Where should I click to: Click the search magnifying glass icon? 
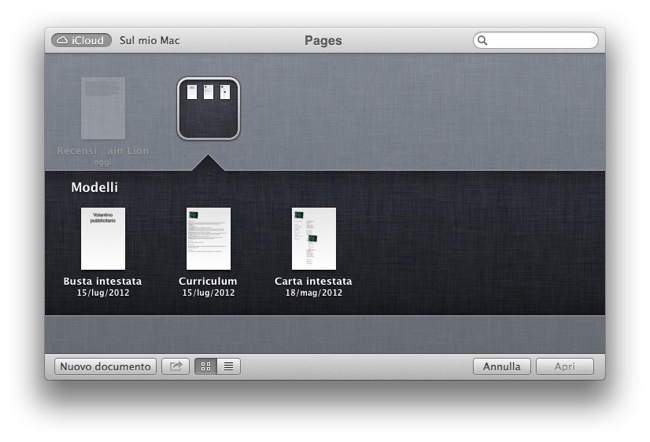coord(483,41)
